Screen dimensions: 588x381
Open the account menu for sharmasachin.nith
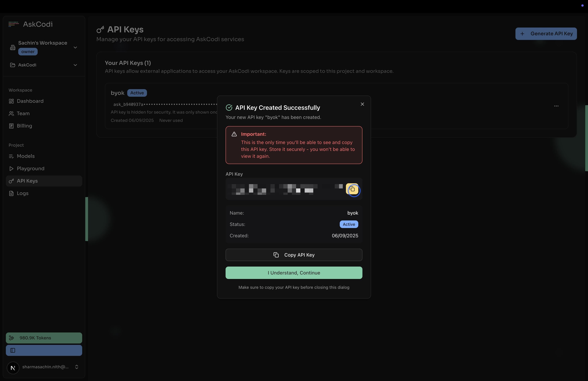[44, 367]
